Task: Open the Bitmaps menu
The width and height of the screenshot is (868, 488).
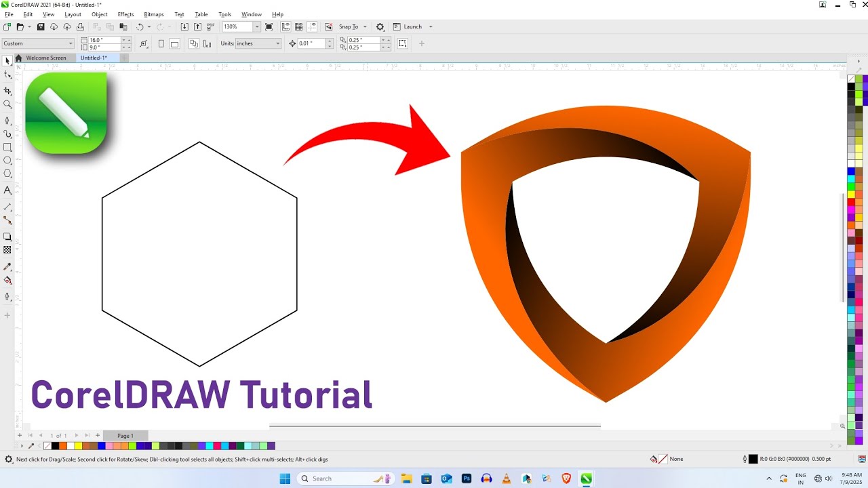Action: point(154,14)
